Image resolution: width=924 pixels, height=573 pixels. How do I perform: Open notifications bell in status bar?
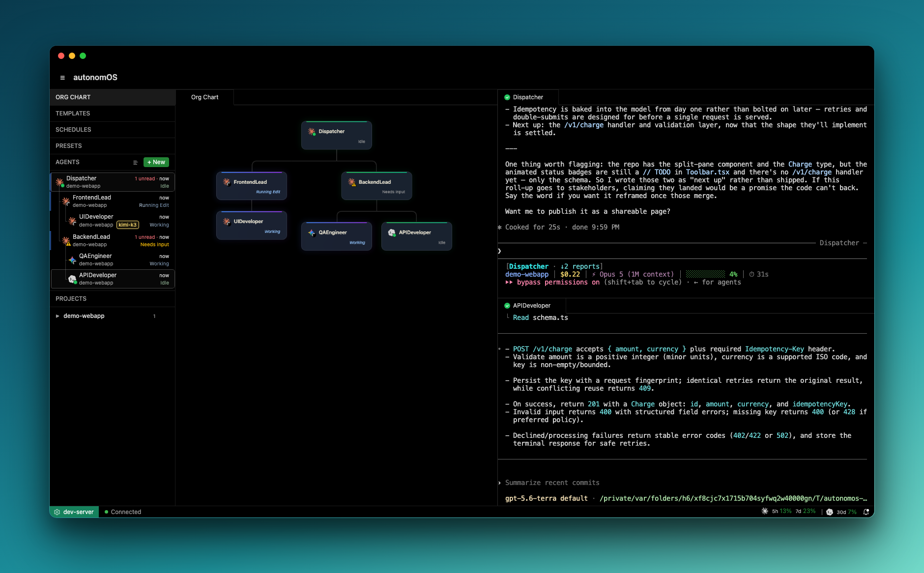point(866,512)
